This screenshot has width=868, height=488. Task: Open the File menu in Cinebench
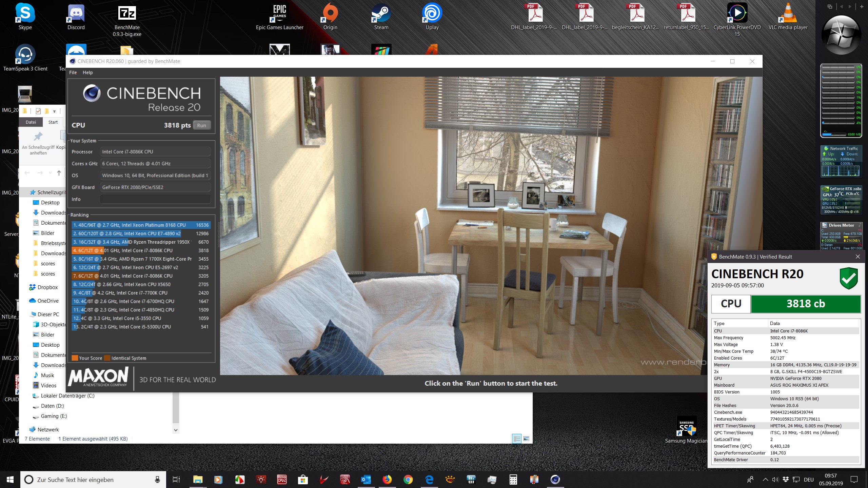73,73
